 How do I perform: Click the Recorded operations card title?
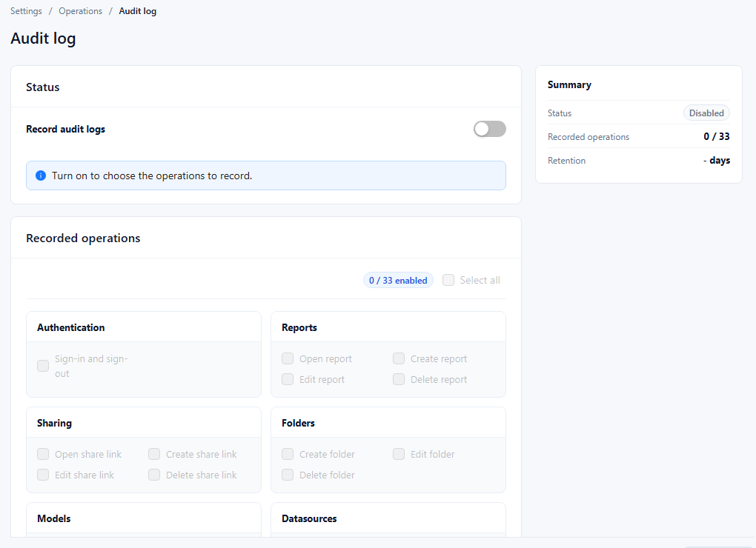point(83,238)
